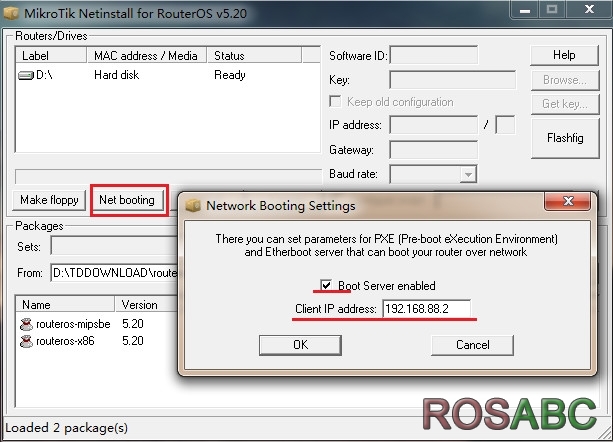Select the routeros-mipsbe package icon

(x=26, y=324)
